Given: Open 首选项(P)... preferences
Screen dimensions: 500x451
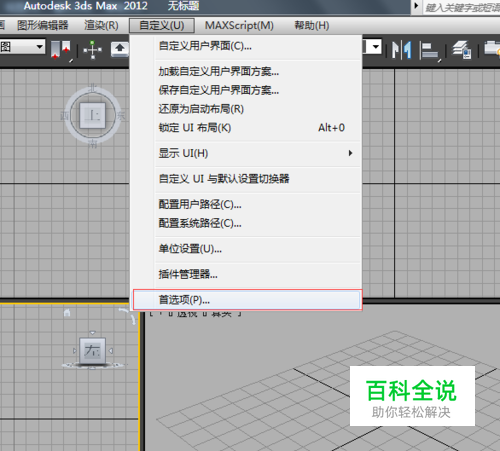Looking at the screenshot, I should [247, 300].
